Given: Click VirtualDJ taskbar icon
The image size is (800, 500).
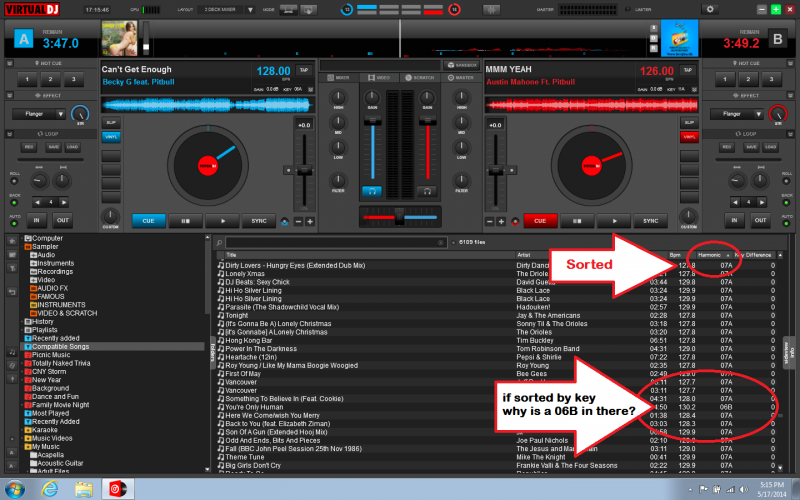Looking at the screenshot, I should click(x=118, y=489).
